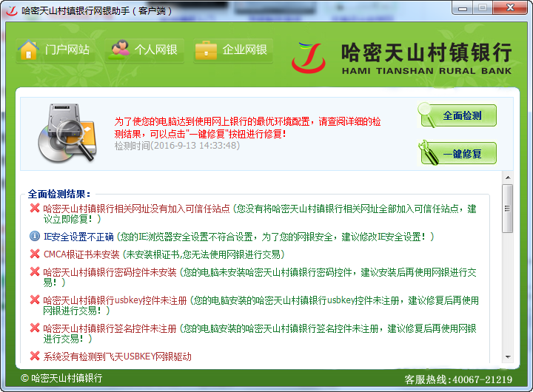Click the briefcase icon for 企业网银
The height and width of the screenshot is (392, 533).
tap(206, 50)
